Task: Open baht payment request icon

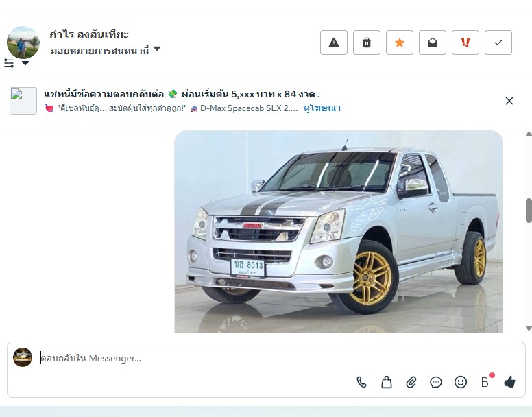Action: 485,382
